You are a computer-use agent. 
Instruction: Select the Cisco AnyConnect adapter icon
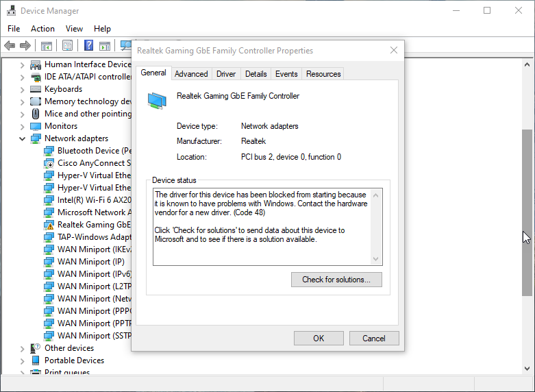click(x=49, y=163)
